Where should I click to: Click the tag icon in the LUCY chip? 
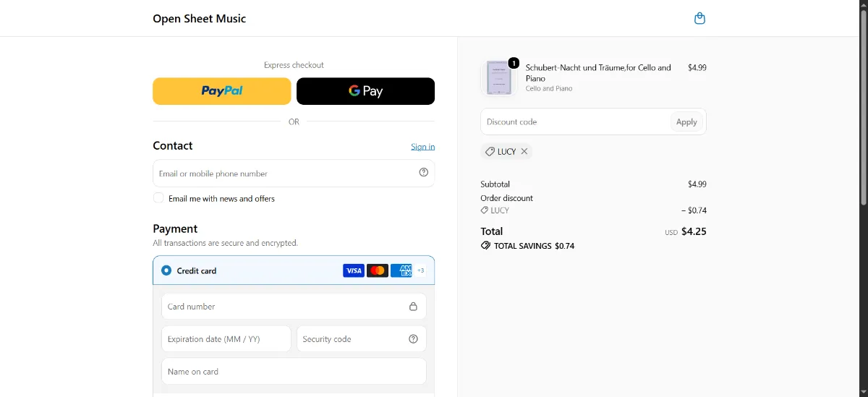490,152
